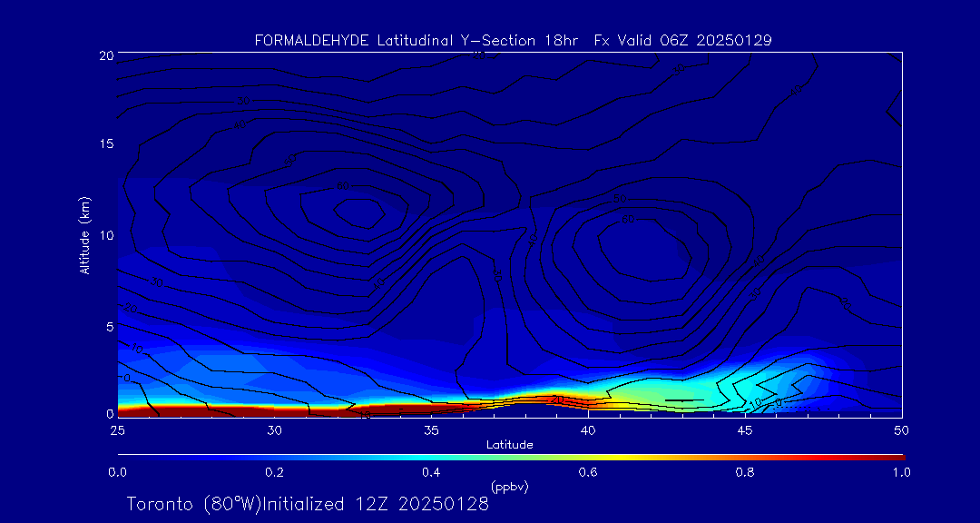Click the Toronto (80°W) initialized caption
This screenshot has width=980, height=523.
click(308, 504)
